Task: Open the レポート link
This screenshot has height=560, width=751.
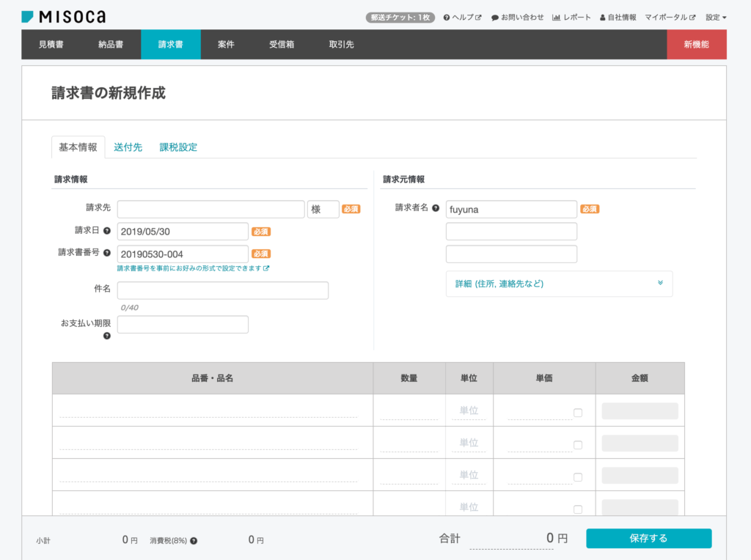Action: [571, 18]
